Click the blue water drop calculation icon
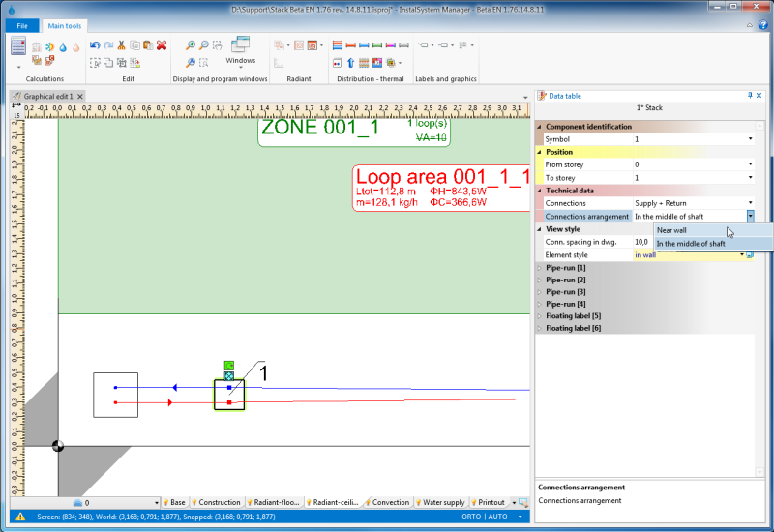The image size is (774, 532). point(63,47)
